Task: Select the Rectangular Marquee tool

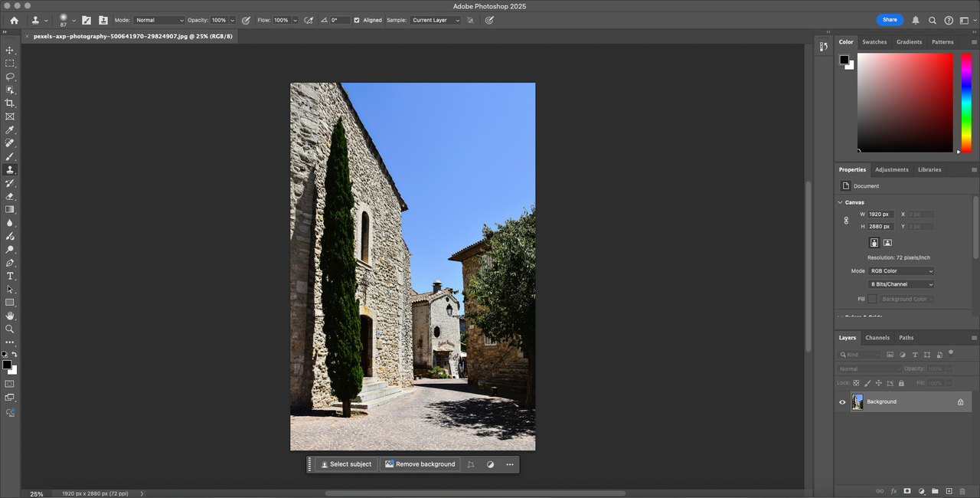Action: [10, 64]
